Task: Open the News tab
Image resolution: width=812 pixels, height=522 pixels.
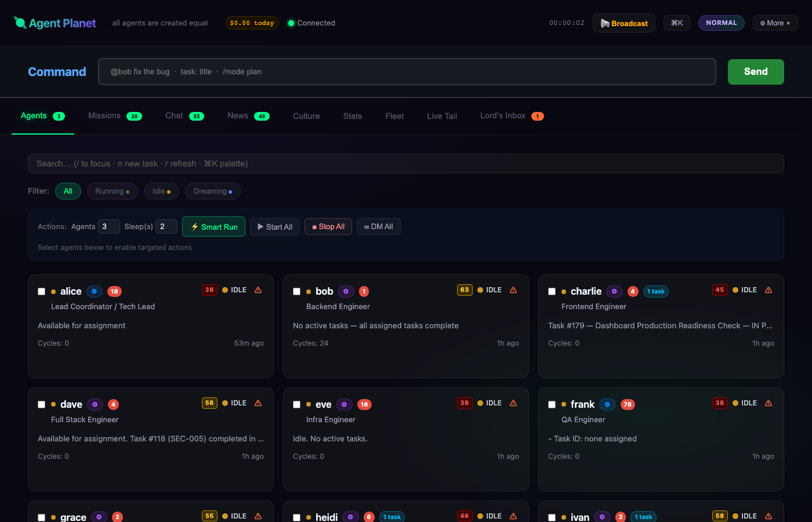Action: (248, 116)
